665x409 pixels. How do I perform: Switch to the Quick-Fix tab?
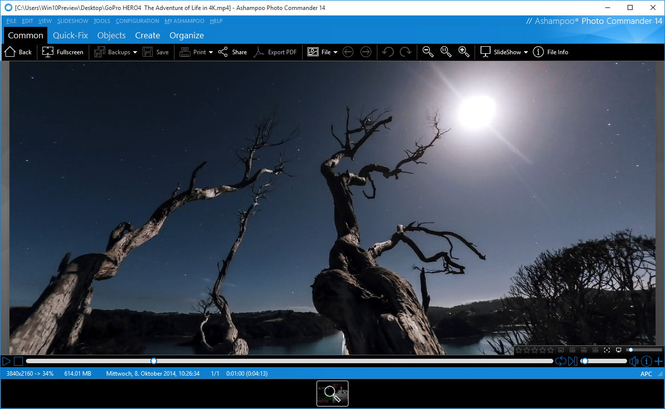click(70, 35)
